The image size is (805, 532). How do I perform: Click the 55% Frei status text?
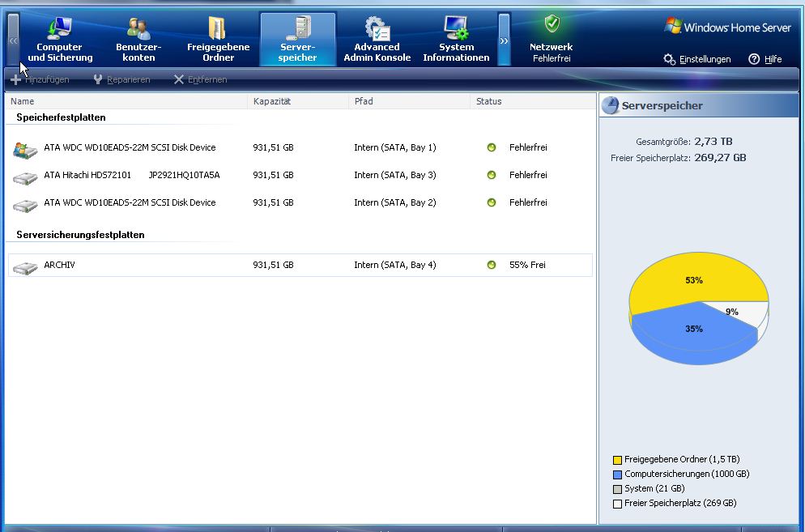527,265
